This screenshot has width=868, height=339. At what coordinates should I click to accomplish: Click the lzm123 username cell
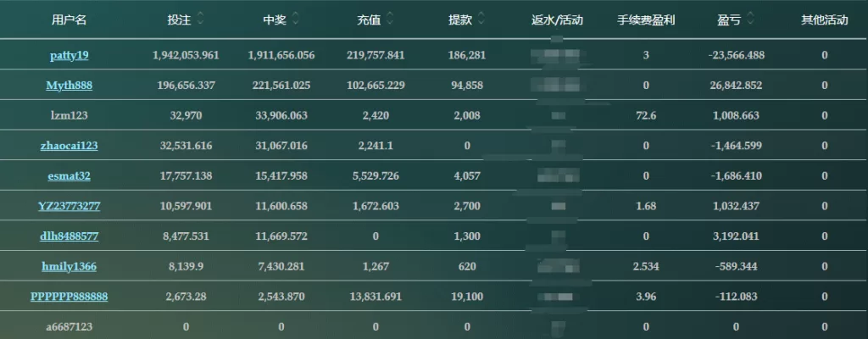point(69,115)
